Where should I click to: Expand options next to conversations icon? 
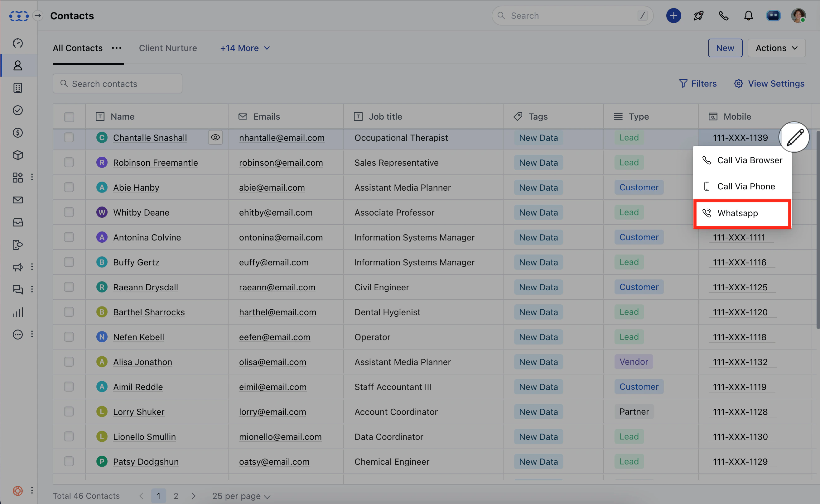[32, 289]
